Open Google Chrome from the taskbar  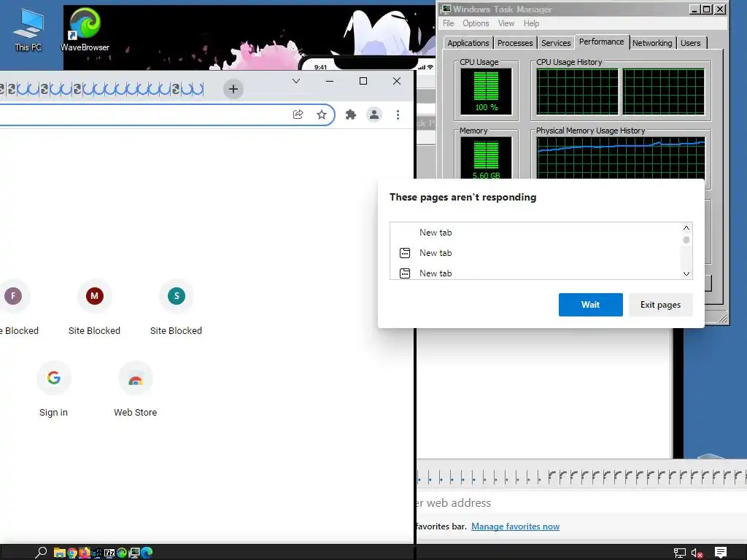(x=72, y=553)
